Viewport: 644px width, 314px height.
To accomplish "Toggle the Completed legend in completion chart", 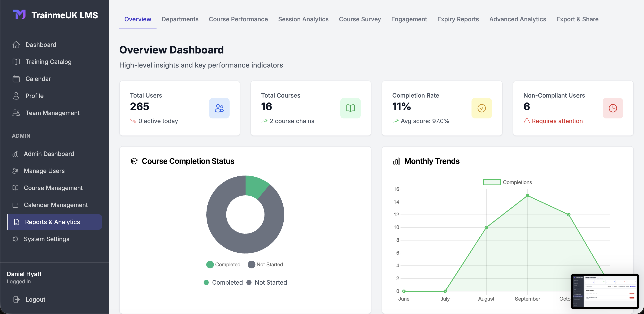I will [x=223, y=265].
